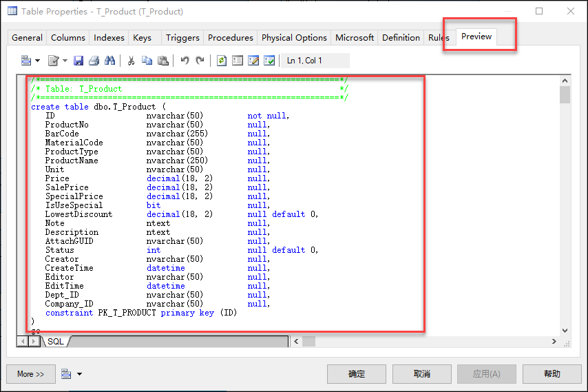The image size is (588, 392).
Task: Click the 'create table' keyword text
Action: [x=60, y=107]
